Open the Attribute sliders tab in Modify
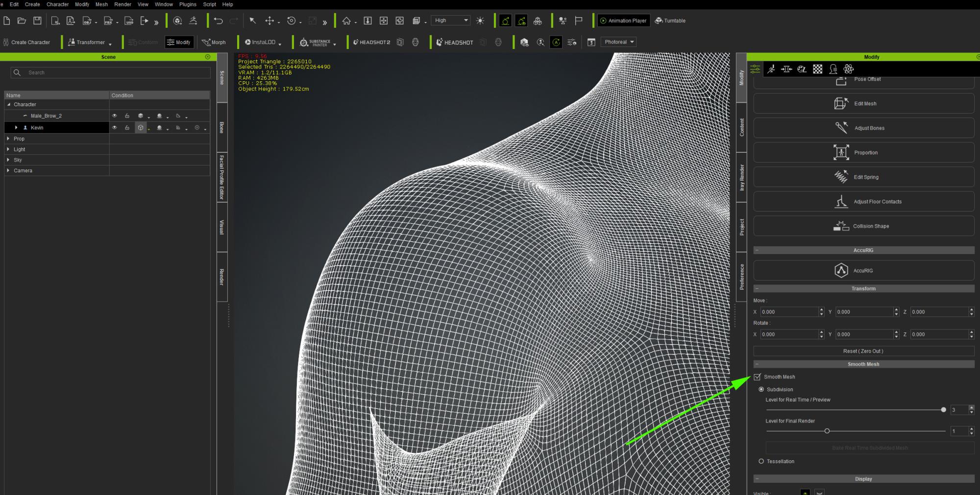The image size is (980, 495). tap(755, 69)
